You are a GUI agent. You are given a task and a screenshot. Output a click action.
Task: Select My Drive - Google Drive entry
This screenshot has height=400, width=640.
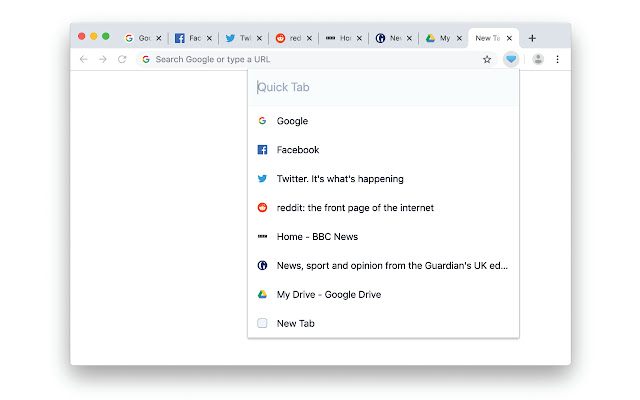(383, 295)
